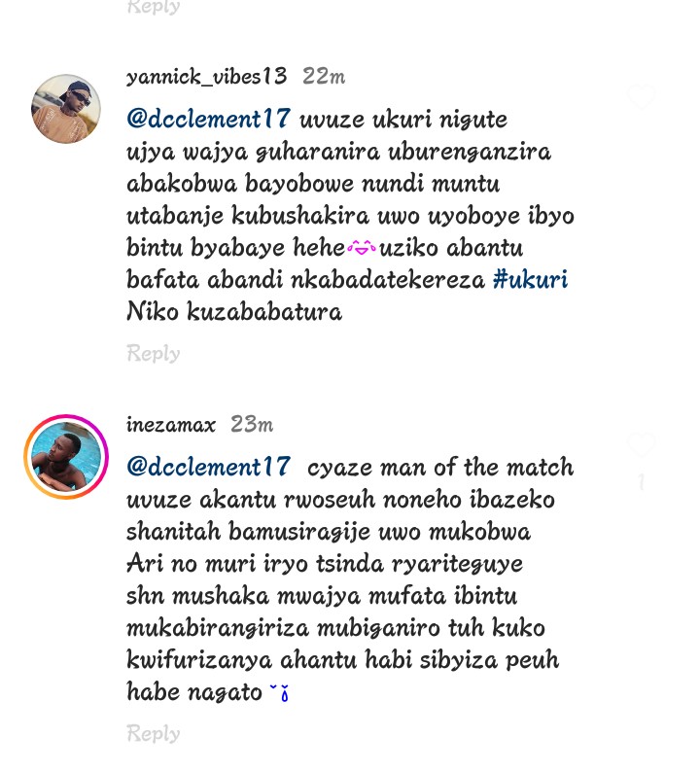This screenshot has height=771, width=700.
Task: Click the partially visible Reply at the top
Action: [154, 7]
